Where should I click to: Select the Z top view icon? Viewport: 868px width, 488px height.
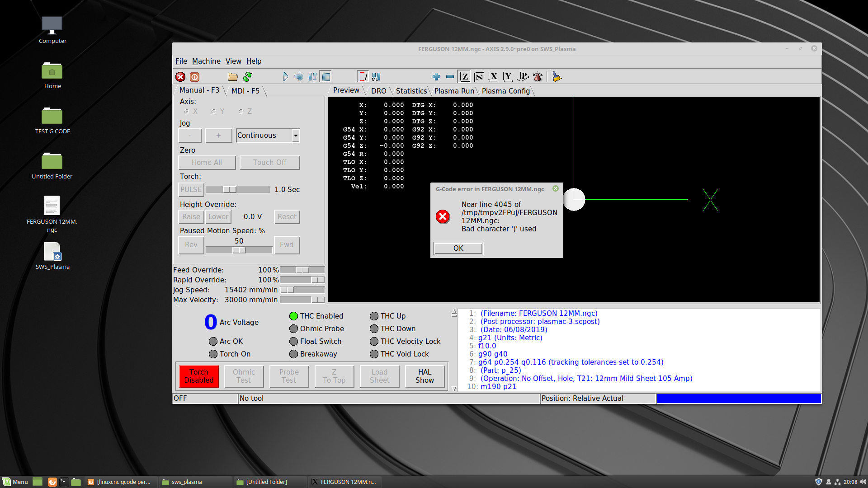click(x=464, y=77)
